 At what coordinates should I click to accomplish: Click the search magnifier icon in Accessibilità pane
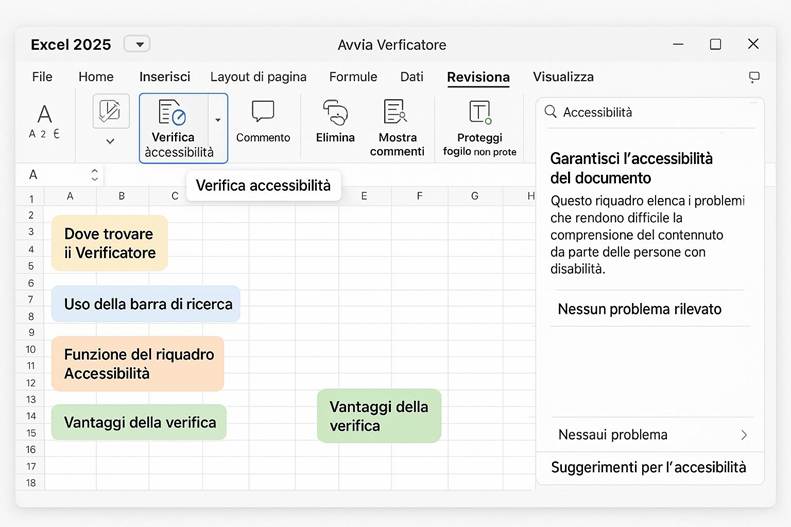(550, 113)
